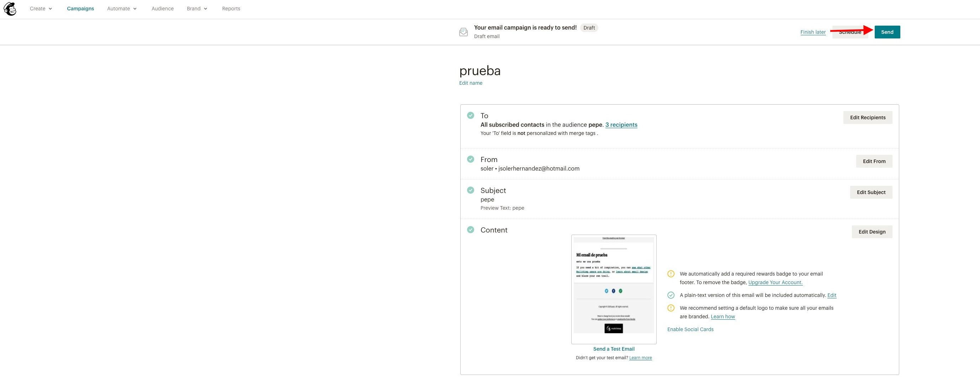This screenshot has height=387, width=980.
Task: Open the Create dropdown menu
Action: 41,9
